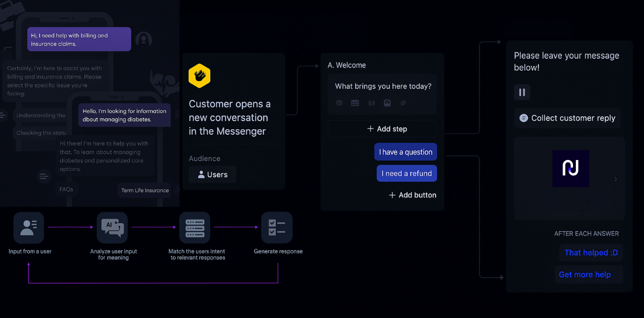
Task: Choose the That helped :D reply
Action: 591,252
